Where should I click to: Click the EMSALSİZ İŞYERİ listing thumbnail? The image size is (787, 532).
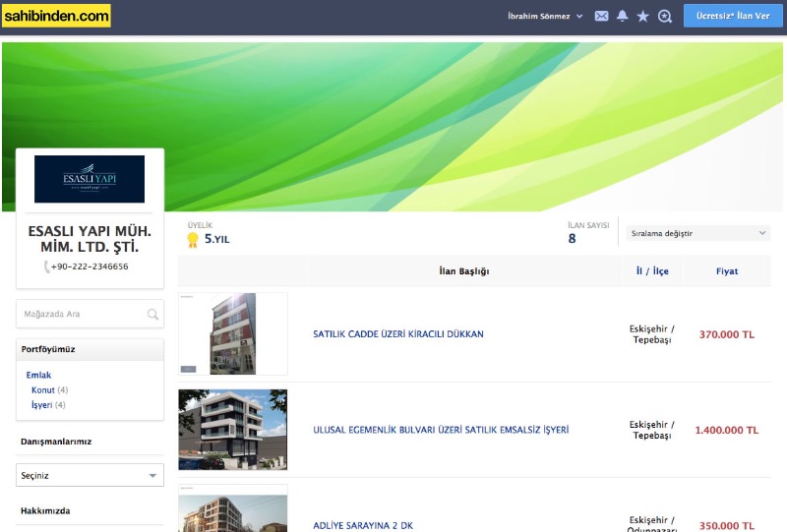[233, 430]
